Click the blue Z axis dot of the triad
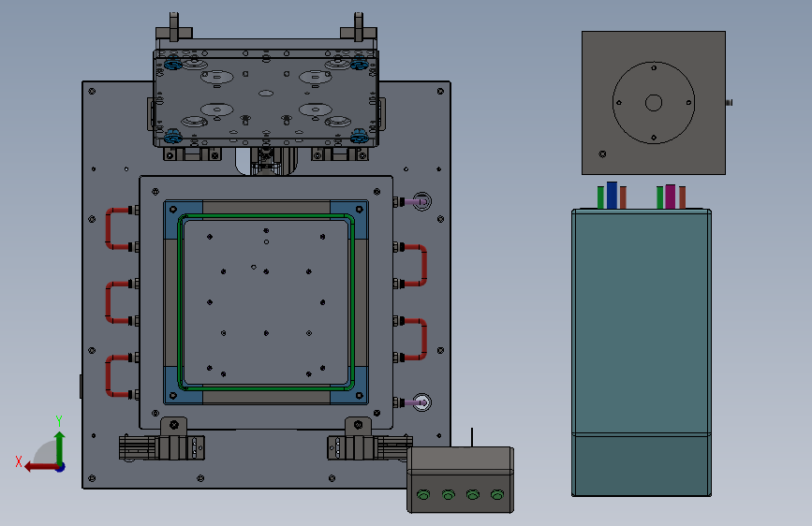812x526 pixels. coord(61,467)
